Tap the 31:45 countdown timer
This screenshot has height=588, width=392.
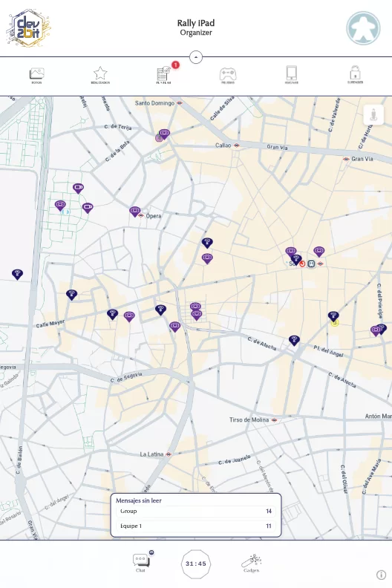coord(196,563)
